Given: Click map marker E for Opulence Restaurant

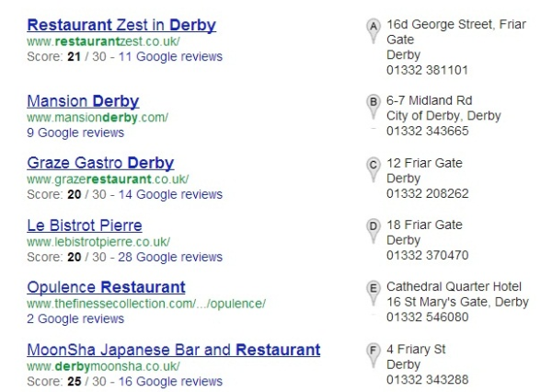Looking at the screenshot, I should point(374,294).
